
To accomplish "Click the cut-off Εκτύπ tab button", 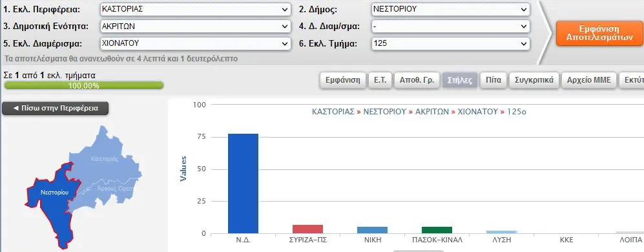I will 632,80.
